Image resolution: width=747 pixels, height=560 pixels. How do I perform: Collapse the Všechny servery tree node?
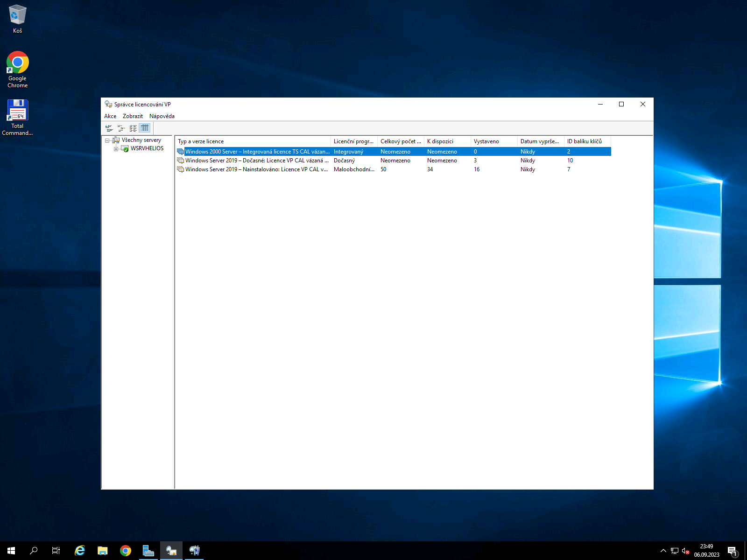click(108, 140)
